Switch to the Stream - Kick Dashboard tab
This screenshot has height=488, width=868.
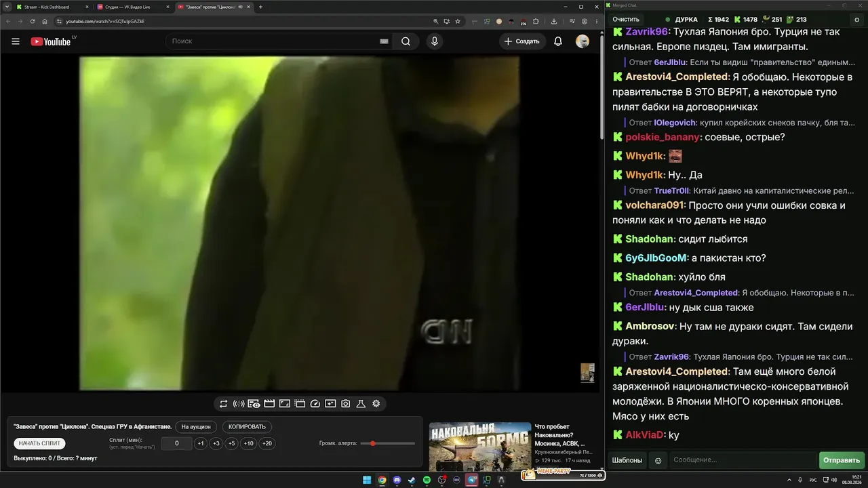(x=52, y=7)
